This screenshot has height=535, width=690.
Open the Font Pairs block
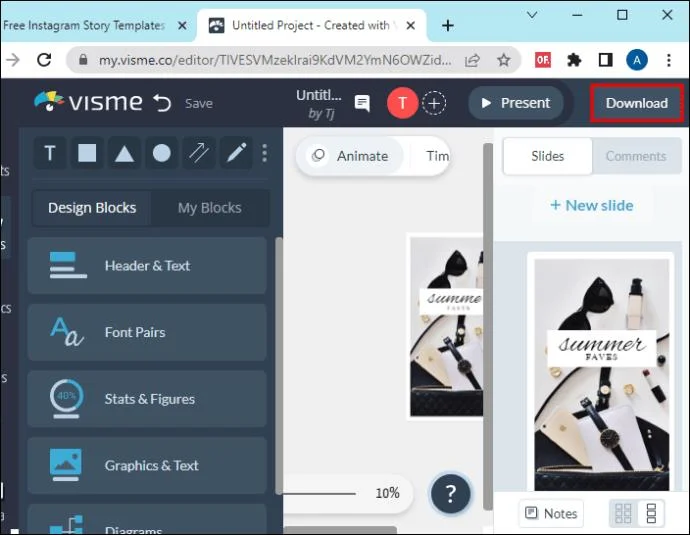[147, 332]
